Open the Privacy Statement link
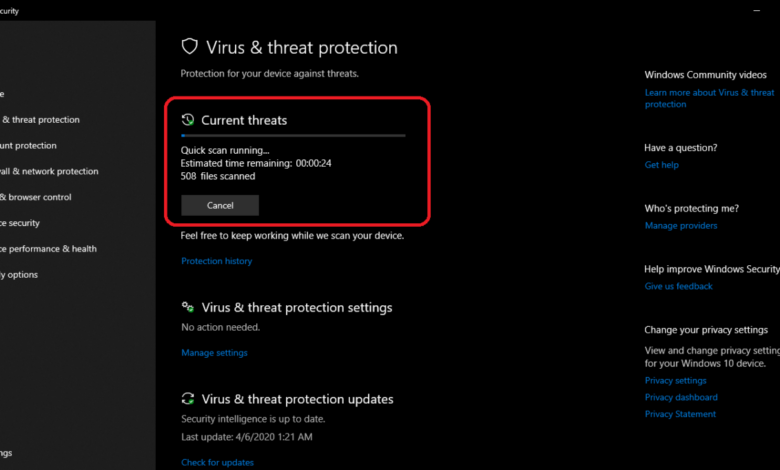The height and width of the screenshot is (470, 780). point(680,414)
